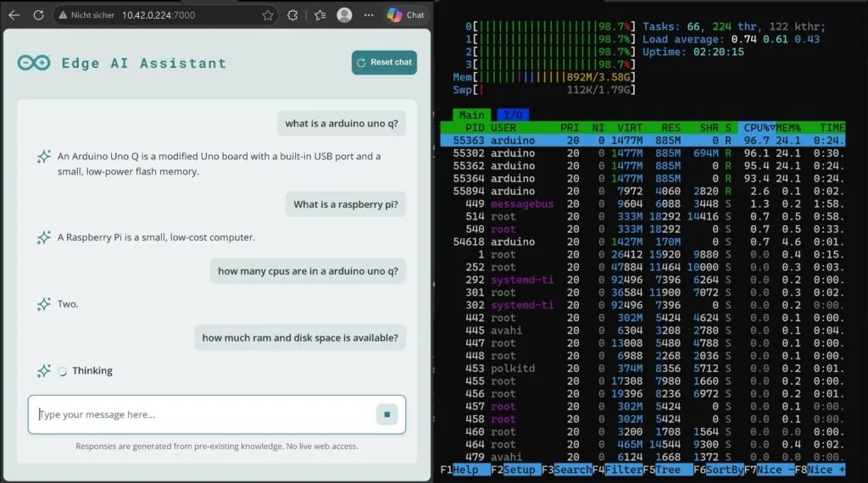
Task: Click F2 Setup in the htop footer
Action: [x=515, y=469]
